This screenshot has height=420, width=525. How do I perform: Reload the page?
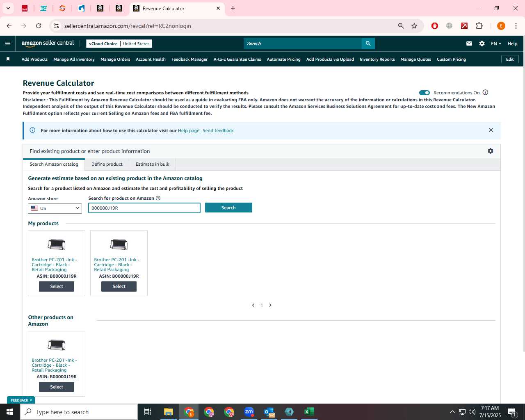click(x=39, y=26)
